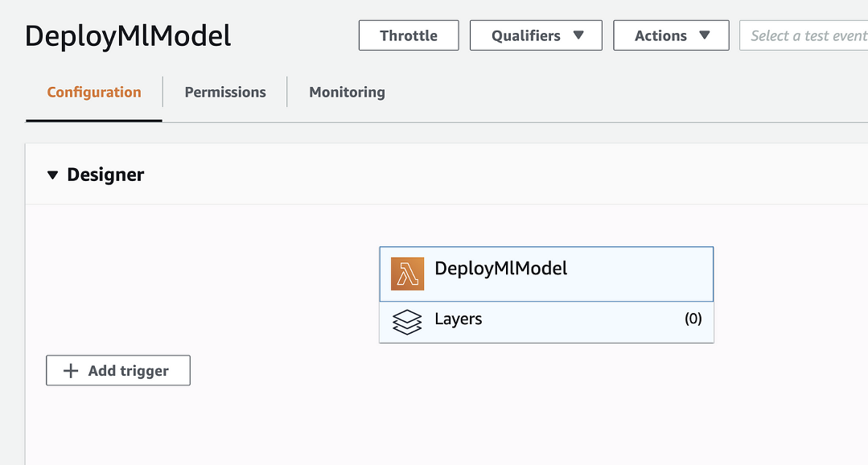Click the Throttle button
The image size is (868, 465).
click(x=408, y=35)
